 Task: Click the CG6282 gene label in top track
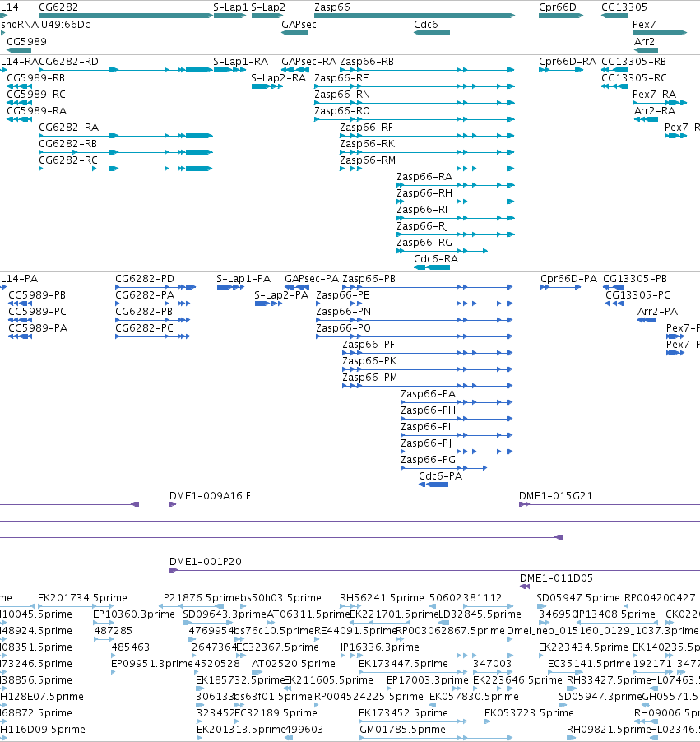(58, 7)
